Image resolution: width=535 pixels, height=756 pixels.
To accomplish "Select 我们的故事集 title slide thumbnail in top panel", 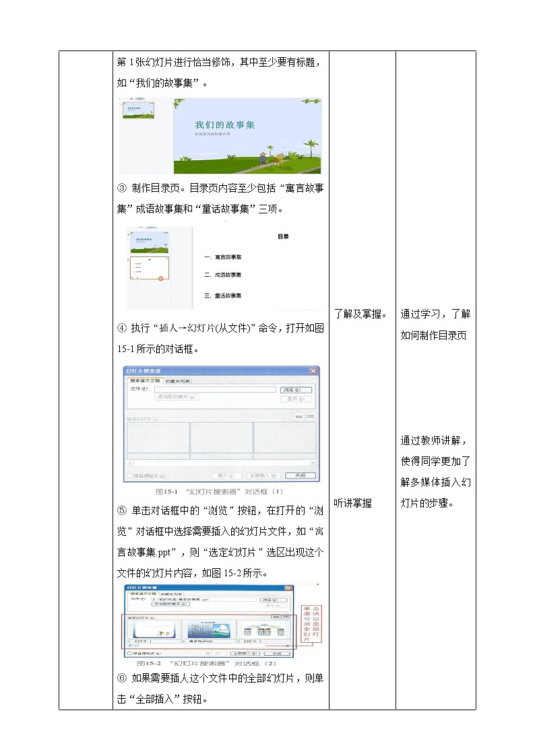I will pyautogui.click(x=137, y=110).
